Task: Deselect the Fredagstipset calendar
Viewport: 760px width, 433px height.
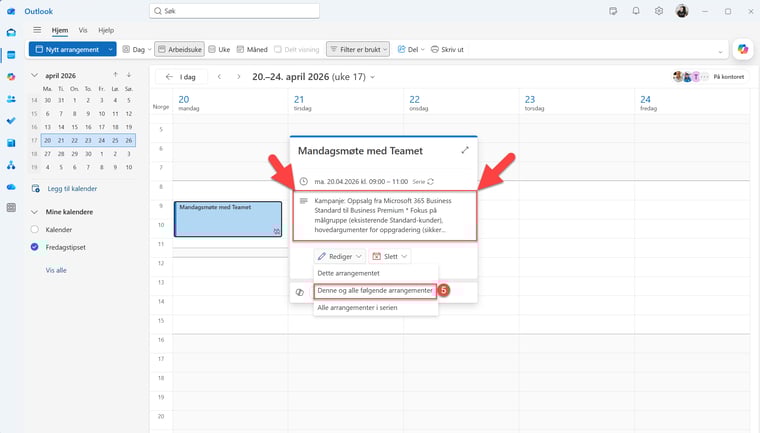Action: coord(34,247)
